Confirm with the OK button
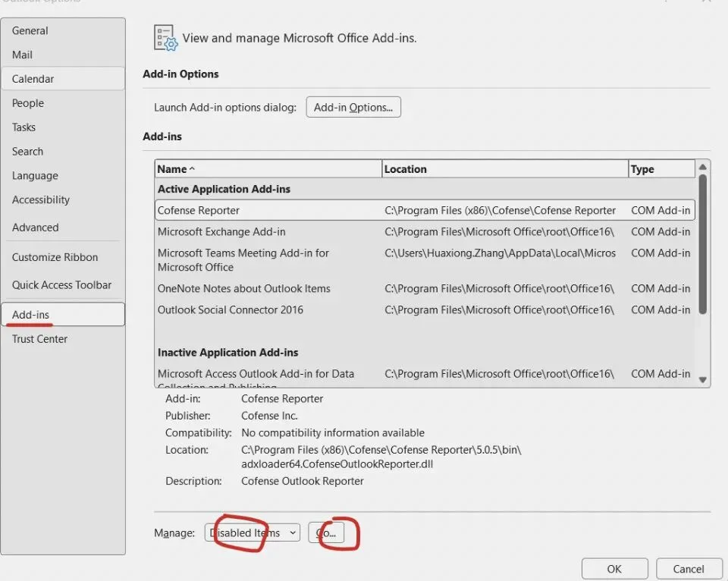The width and height of the screenshot is (728, 581). click(614, 569)
